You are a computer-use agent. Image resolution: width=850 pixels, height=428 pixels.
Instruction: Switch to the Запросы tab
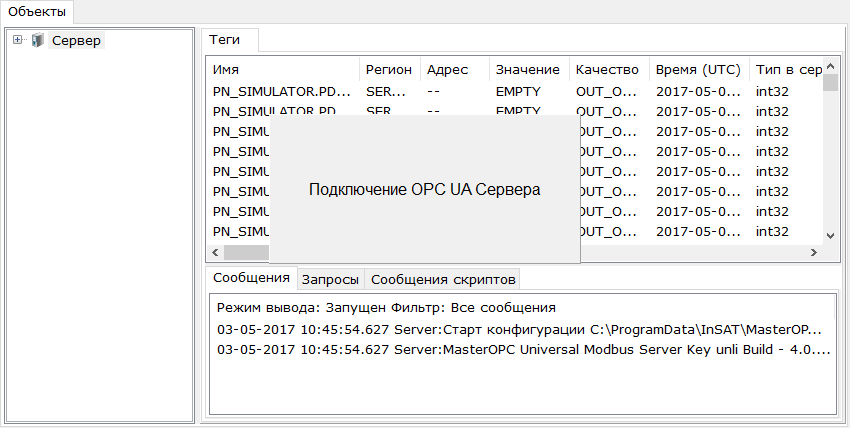coord(330,280)
